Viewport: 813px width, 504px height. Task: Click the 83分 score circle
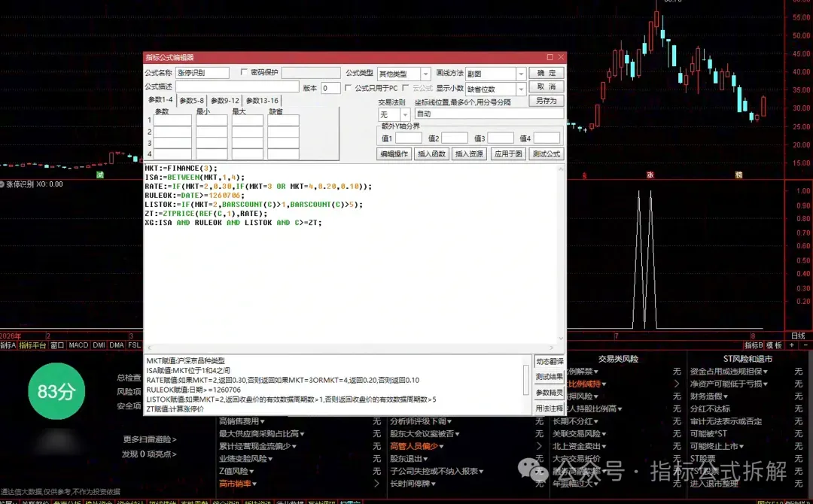click(56, 391)
